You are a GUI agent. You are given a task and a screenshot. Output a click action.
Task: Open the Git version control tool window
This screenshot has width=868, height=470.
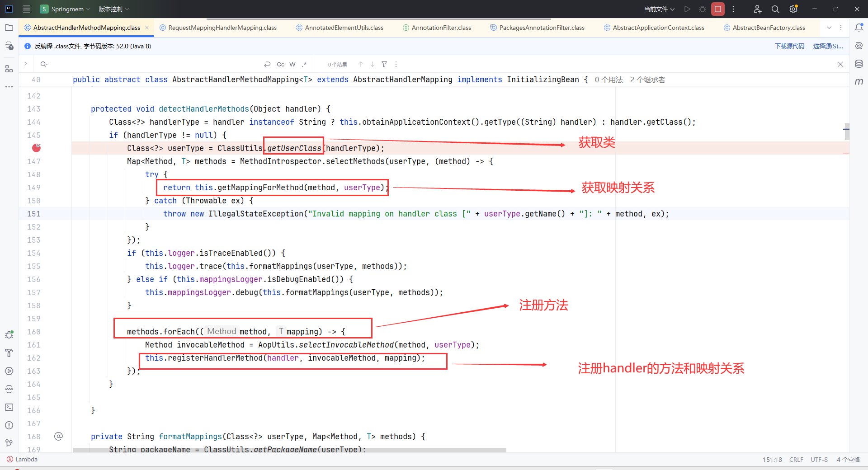[9, 443]
